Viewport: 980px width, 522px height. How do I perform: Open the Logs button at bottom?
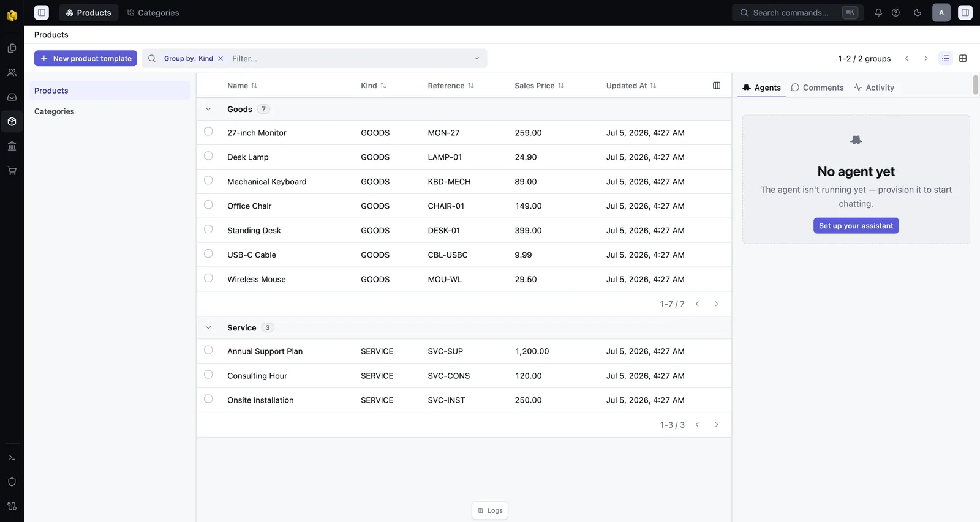pyautogui.click(x=490, y=510)
